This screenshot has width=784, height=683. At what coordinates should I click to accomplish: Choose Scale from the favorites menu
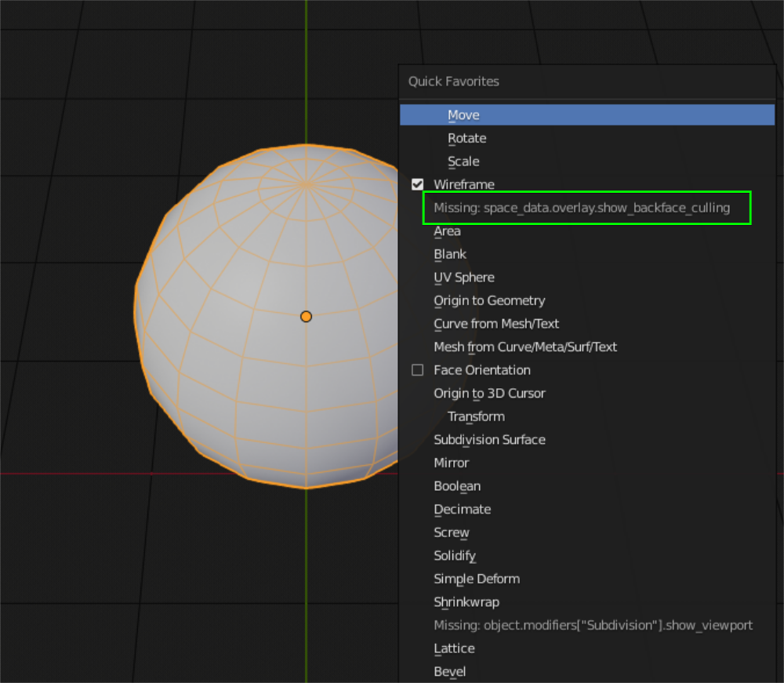click(x=587, y=162)
